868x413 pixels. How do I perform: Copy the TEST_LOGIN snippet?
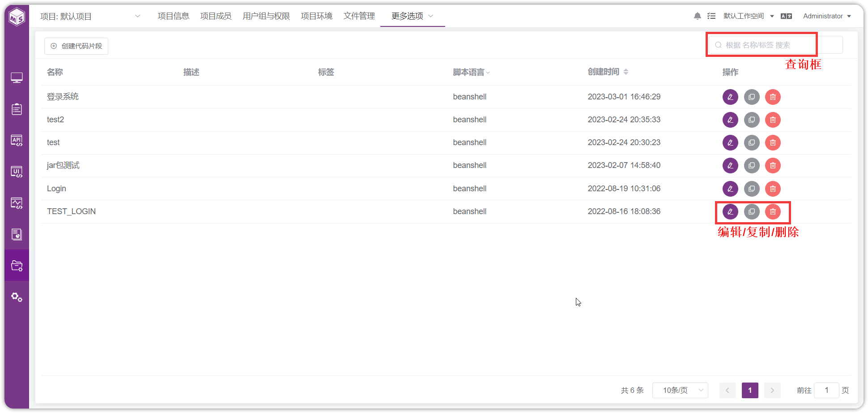point(752,211)
